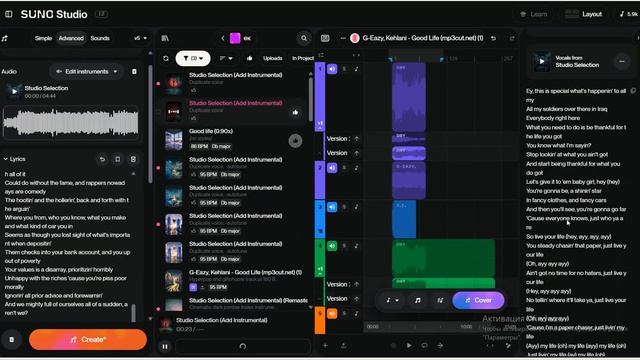Collapse the Lyrics section
The height and width of the screenshot is (360, 640).
coord(6,159)
